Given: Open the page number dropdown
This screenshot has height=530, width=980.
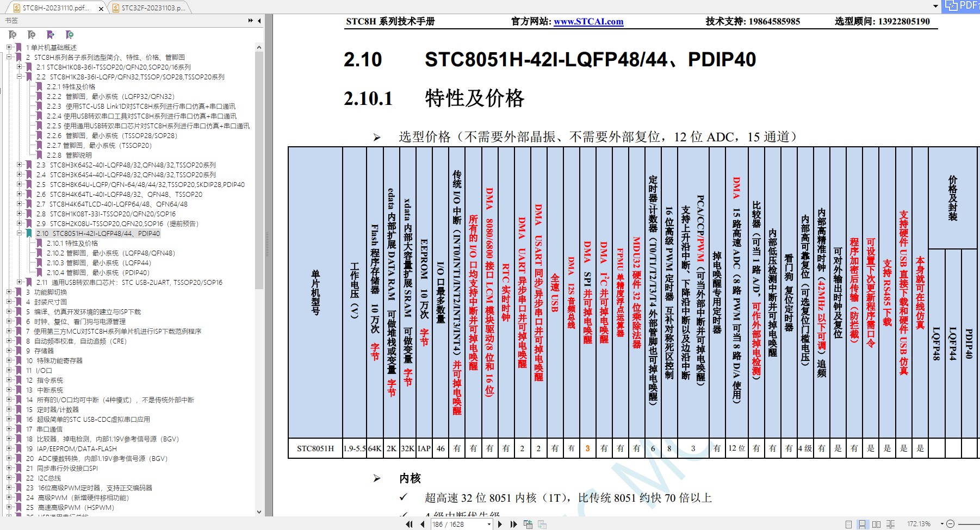Looking at the screenshot, I should pyautogui.click(x=489, y=524).
